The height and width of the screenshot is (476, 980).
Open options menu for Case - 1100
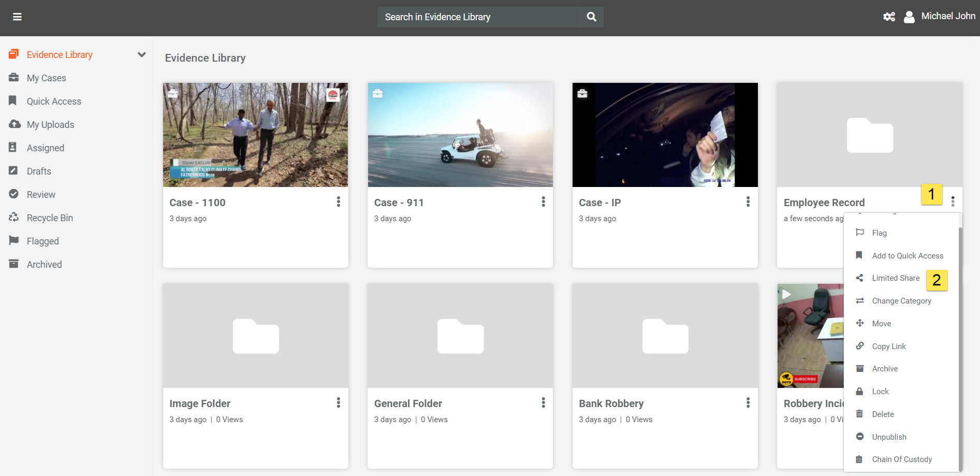tap(339, 202)
